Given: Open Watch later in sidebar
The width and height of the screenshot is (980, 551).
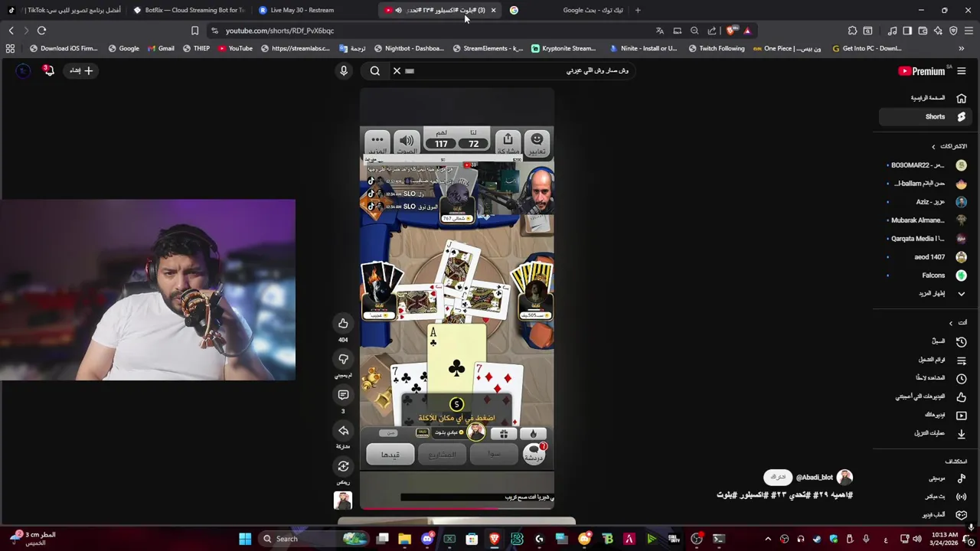Looking at the screenshot, I should [925, 378].
